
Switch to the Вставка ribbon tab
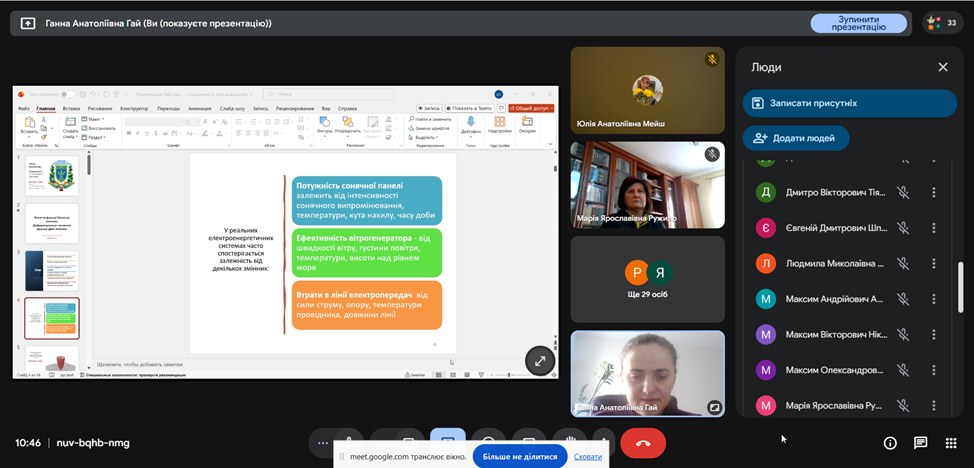click(71, 108)
